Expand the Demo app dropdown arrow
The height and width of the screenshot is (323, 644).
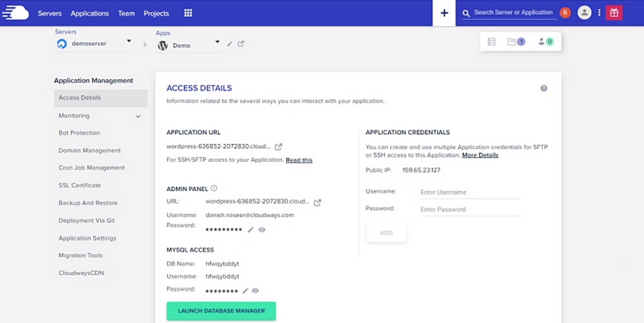[217, 42]
